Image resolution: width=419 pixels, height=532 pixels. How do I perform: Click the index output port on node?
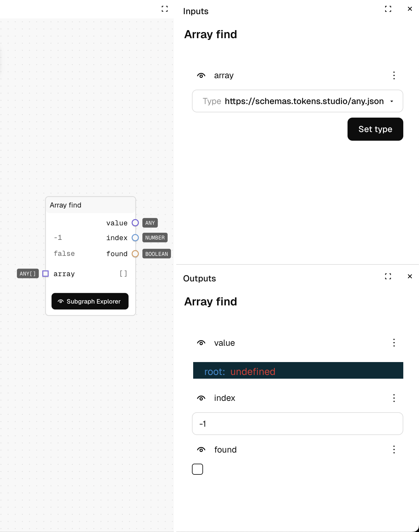135,238
